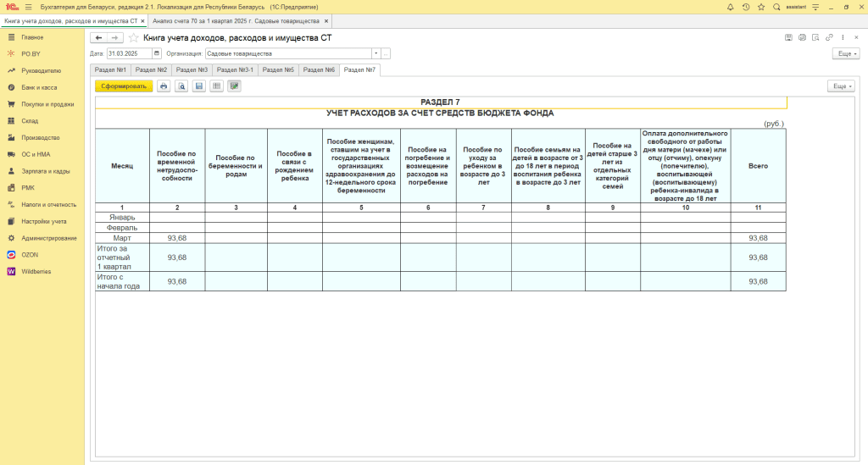Open the main menu hamburger icon

coord(28,7)
